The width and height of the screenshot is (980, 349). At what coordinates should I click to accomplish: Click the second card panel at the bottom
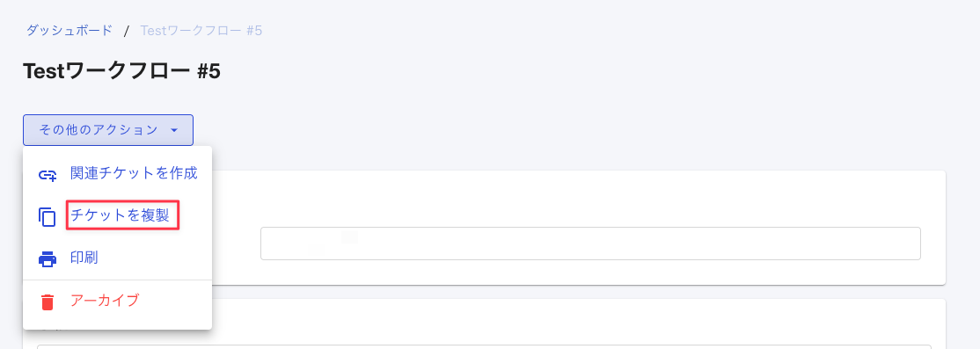pos(577,324)
